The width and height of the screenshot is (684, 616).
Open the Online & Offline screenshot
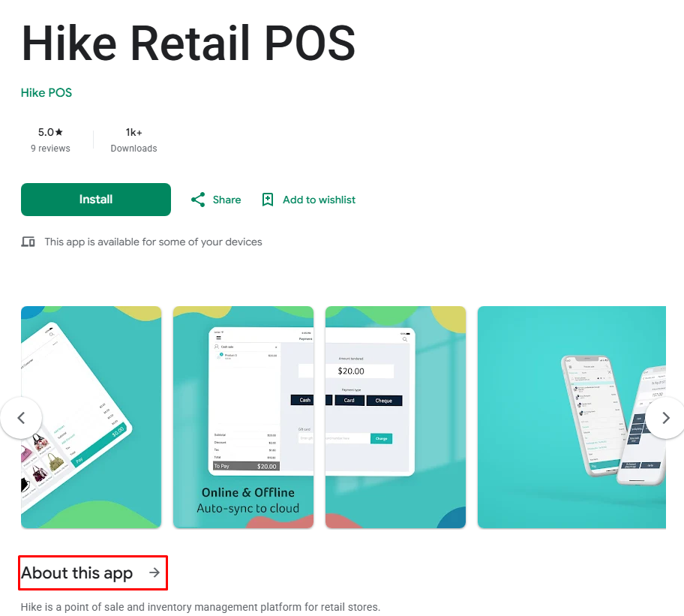pyautogui.click(x=244, y=417)
